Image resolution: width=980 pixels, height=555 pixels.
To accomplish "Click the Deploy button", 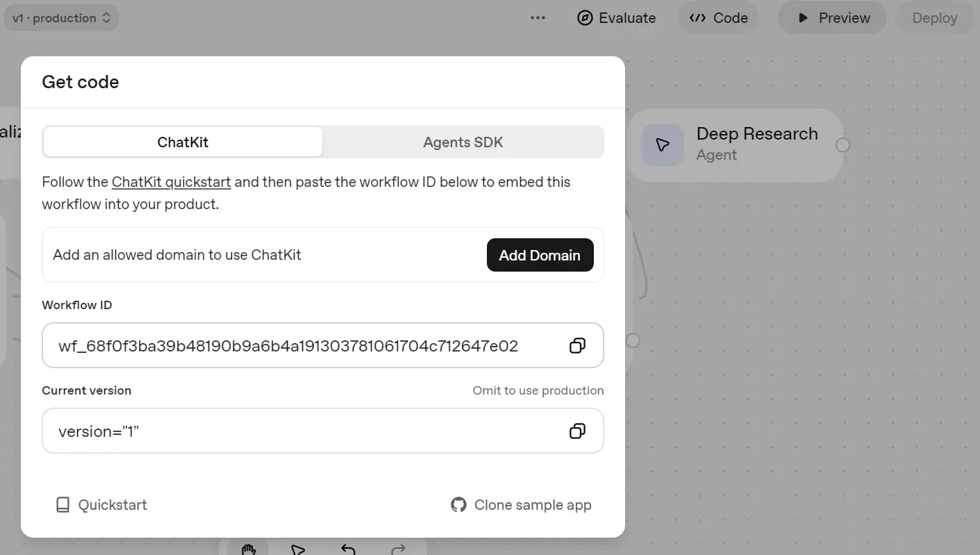I will 934,17.
